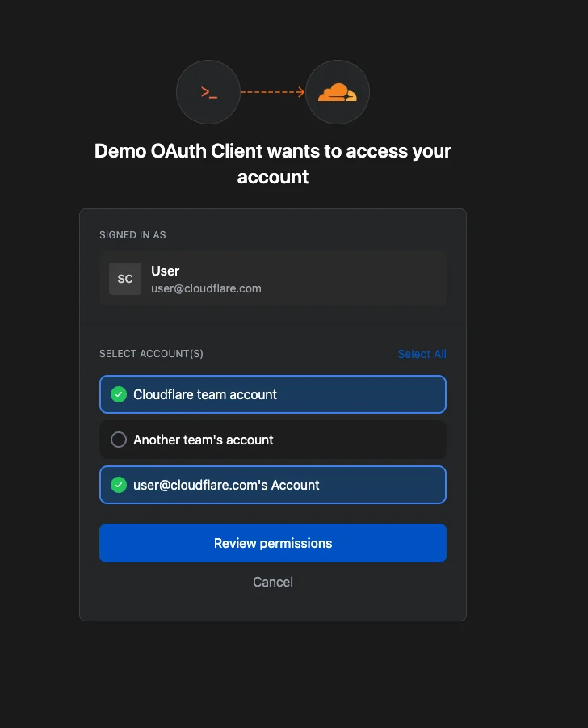This screenshot has height=728, width=588.
Task: Click the Review permissions button
Action: [x=273, y=543]
